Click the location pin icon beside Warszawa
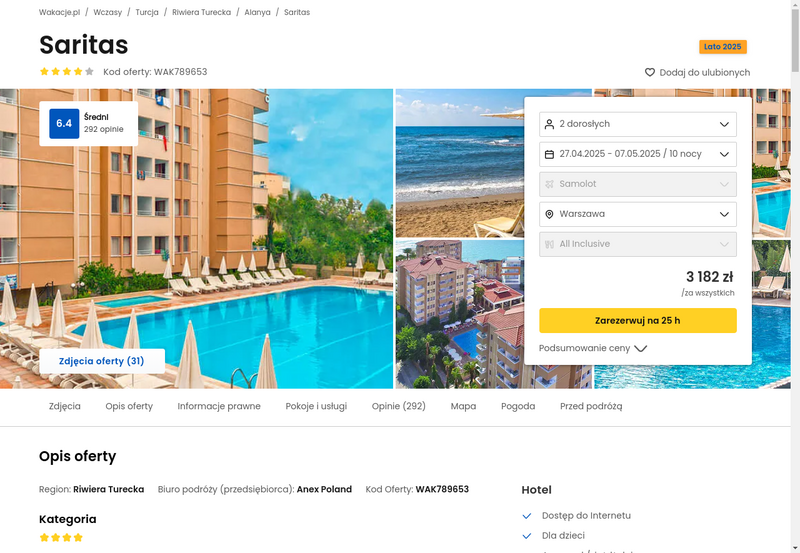The image size is (800, 553). tap(549, 214)
